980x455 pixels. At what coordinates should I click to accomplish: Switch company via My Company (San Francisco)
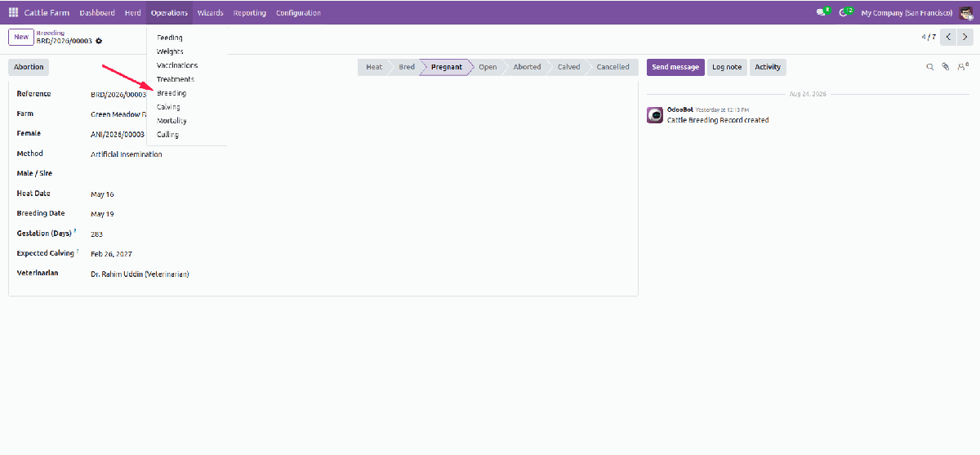906,13
